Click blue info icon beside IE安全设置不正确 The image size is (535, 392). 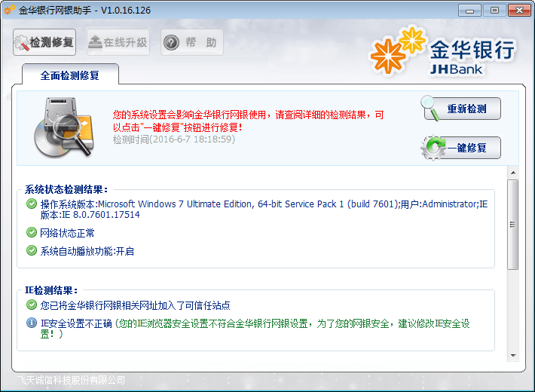[32, 323]
